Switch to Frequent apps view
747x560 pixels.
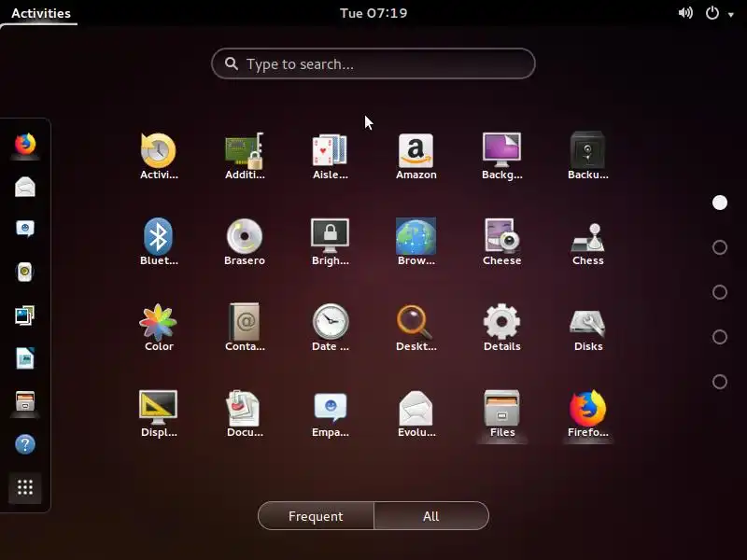tap(316, 516)
